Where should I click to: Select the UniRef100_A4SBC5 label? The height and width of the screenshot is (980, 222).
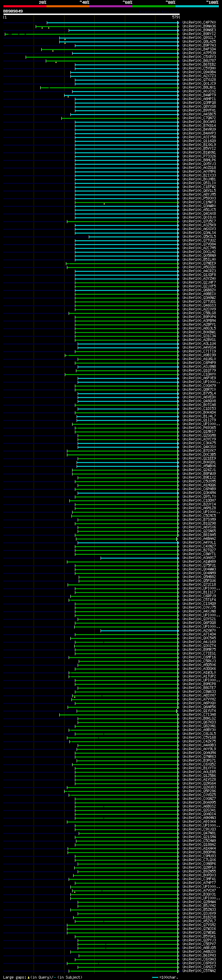[199, 114]
